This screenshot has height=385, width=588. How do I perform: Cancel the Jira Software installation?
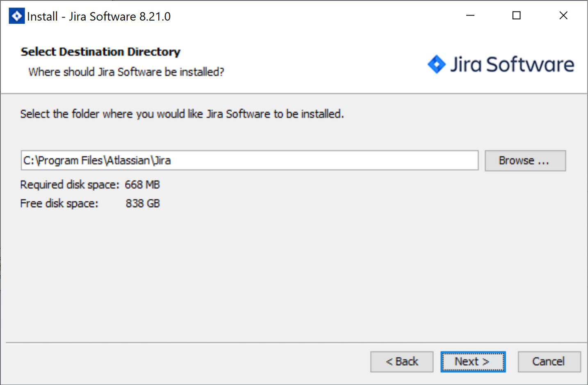pos(549,362)
